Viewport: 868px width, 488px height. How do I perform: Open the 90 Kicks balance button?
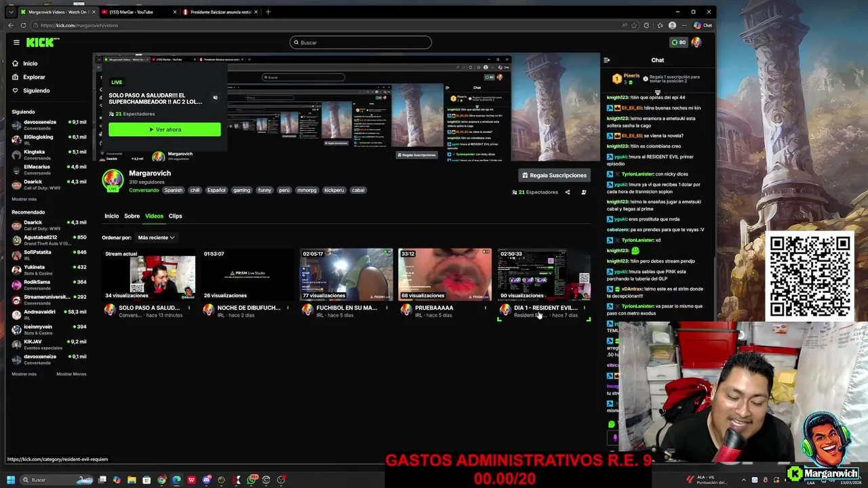pos(678,42)
